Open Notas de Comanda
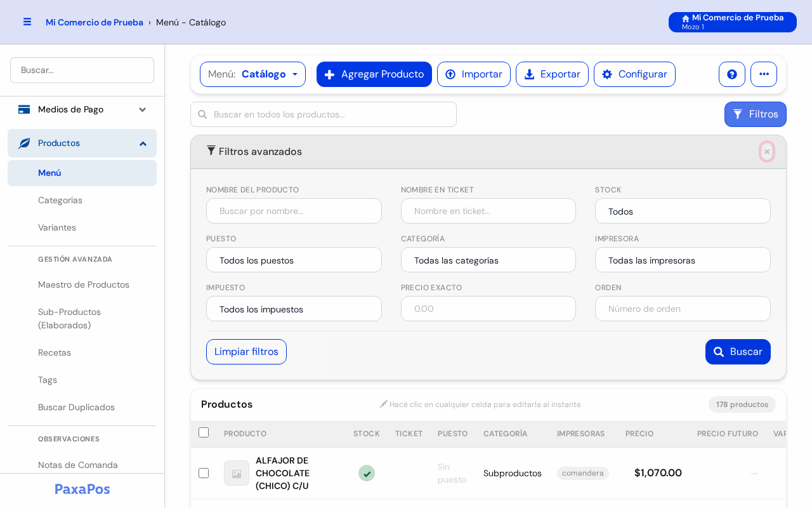This screenshot has width=812, height=508. click(82, 465)
